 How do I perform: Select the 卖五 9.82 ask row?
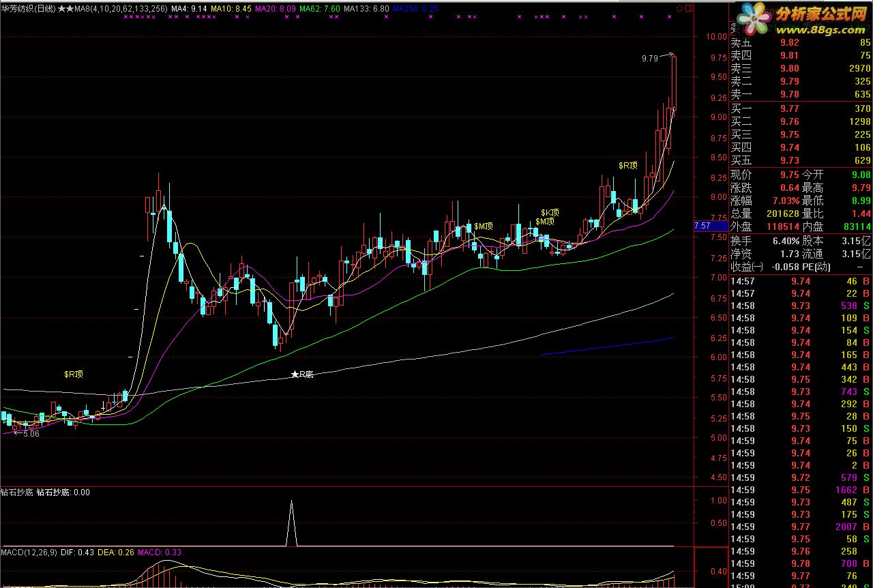(801, 42)
